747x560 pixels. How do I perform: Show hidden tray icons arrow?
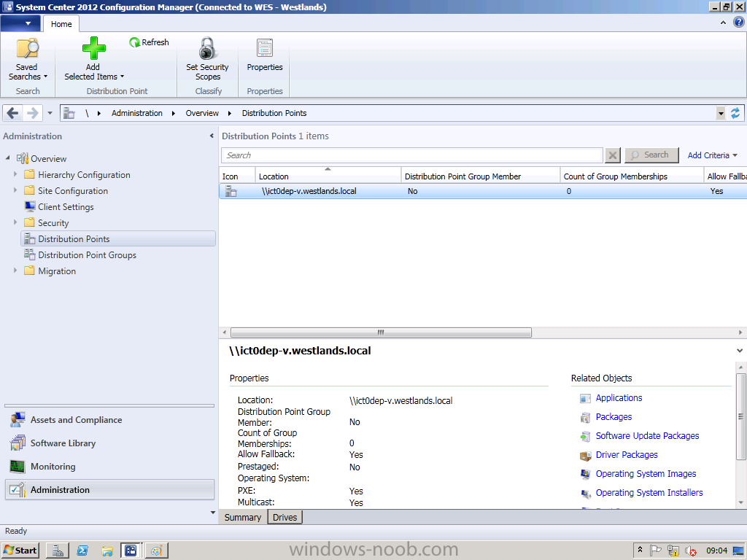[x=640, y=550]
